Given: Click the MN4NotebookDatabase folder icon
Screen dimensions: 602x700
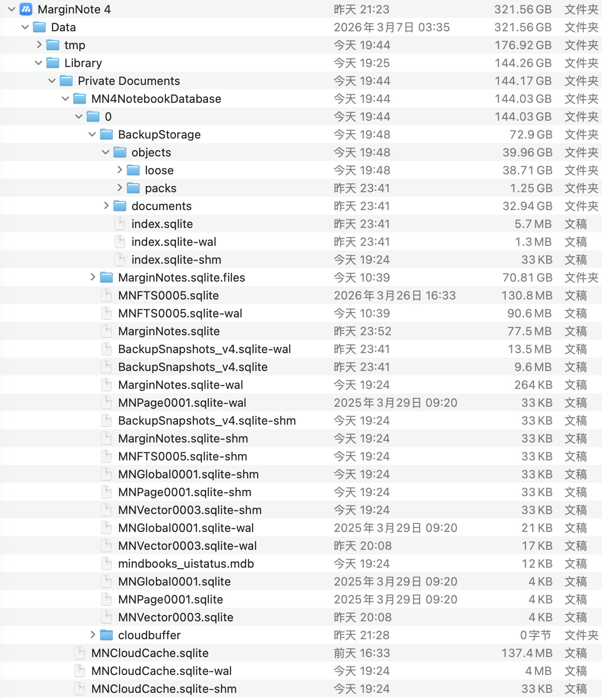Looking at the screenshot, I should pyautogui.click(x=80, y=99).
